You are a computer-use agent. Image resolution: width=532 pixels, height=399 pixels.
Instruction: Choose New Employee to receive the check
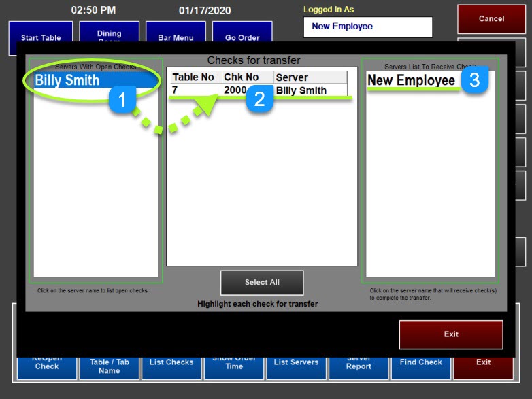(411, 80)
